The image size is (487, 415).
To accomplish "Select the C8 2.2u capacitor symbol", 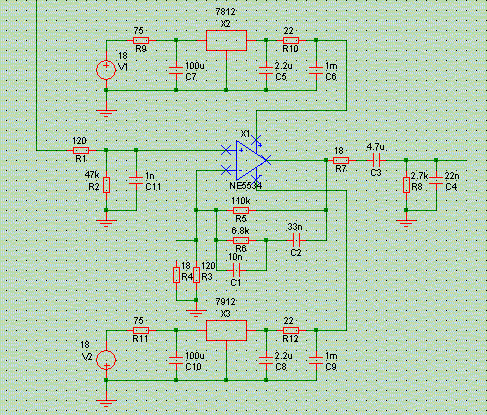I will tap(266, 360).
